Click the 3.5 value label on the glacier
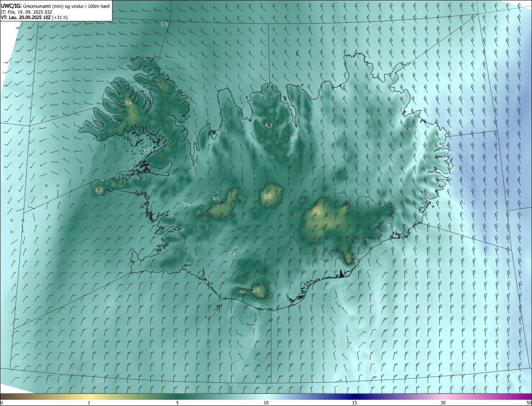 pos(216,198)
